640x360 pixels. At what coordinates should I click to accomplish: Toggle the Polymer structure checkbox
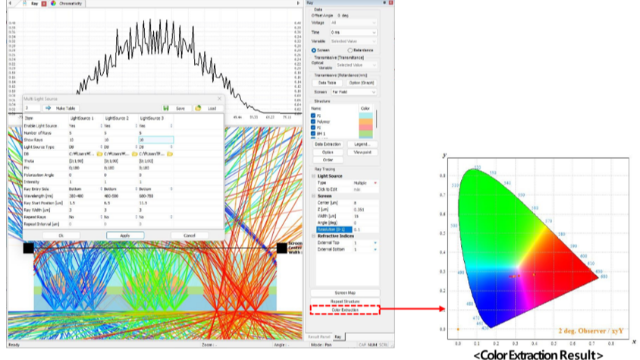point(313,122)
